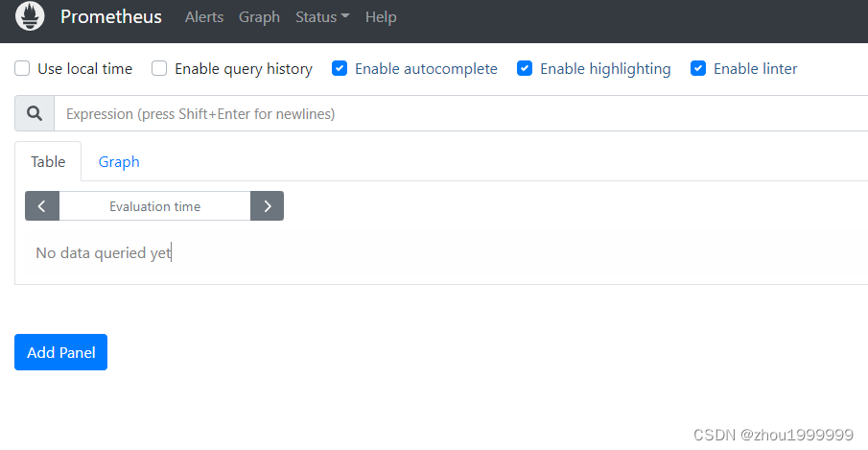
Task: Click the 'No data queried yet' message
Action: (104, 253)
